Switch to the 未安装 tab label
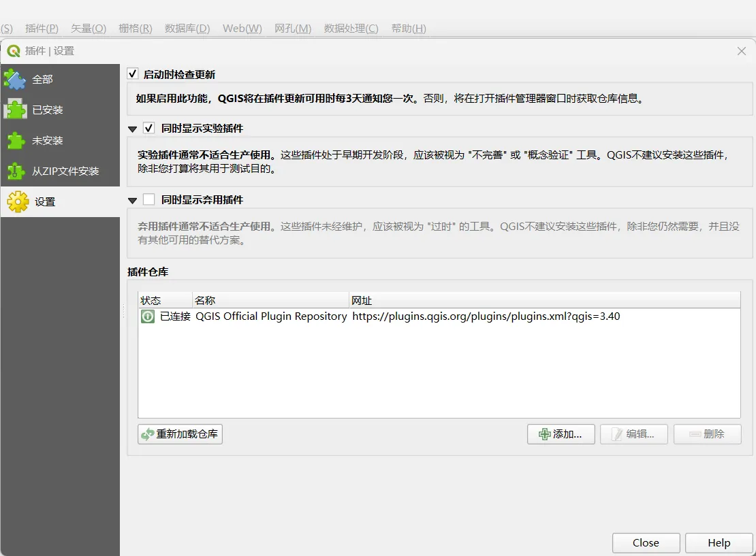 [x=47, y=141]
